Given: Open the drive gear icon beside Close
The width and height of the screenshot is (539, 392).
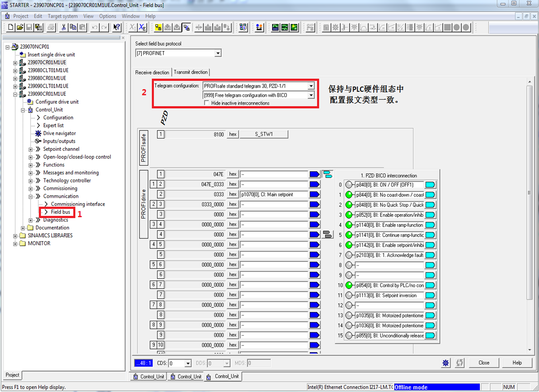Looking at the screenshot, I should [x=446, y=363].
